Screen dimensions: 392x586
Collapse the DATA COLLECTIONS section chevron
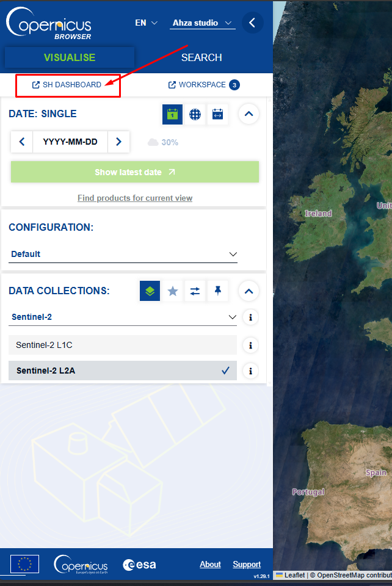click(249, 291)
